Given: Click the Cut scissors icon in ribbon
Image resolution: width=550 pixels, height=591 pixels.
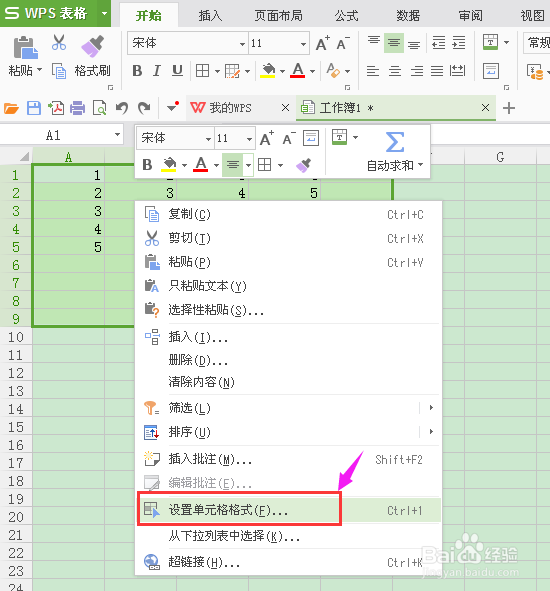Looking at the screenshot, I should pyautogui.click(x=59, y=43).
